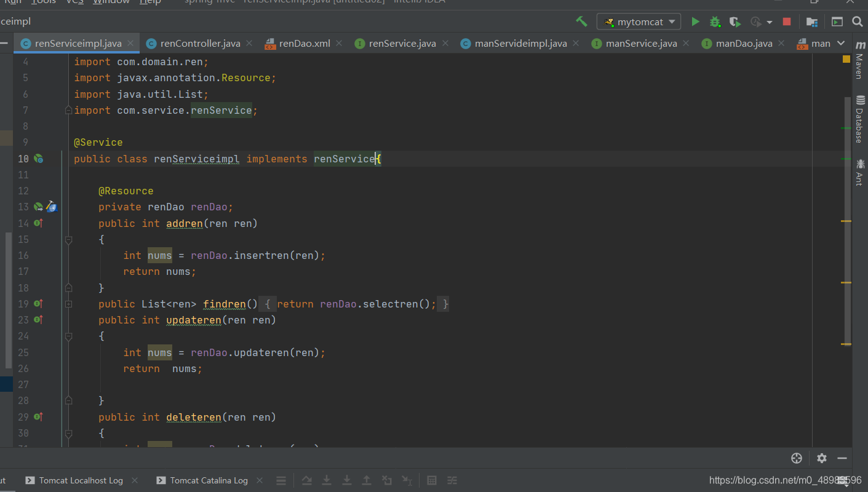The image size is (868, 492).
Task: Click the editor vertical scrollbar thumb
Action: [848, 221]
